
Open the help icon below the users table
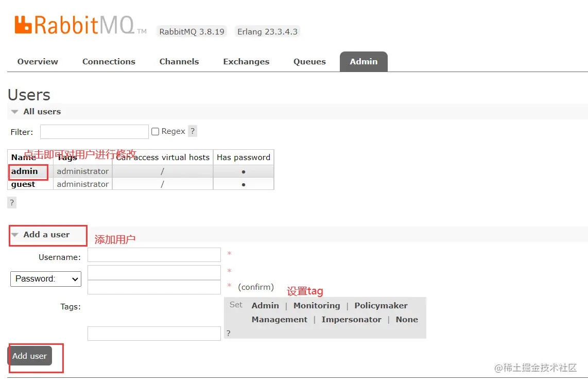click(x=12, y=202)
